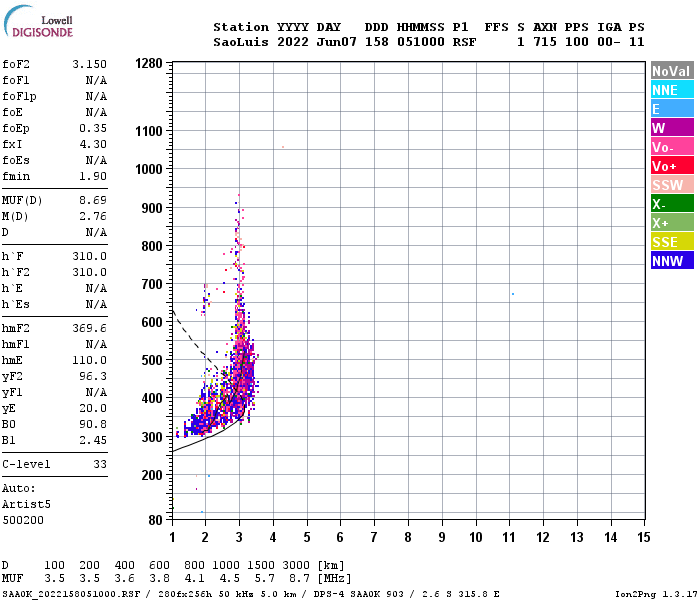Click the hmE value 110.0
This screenshot has width=700, height=600.
(90, 360)
